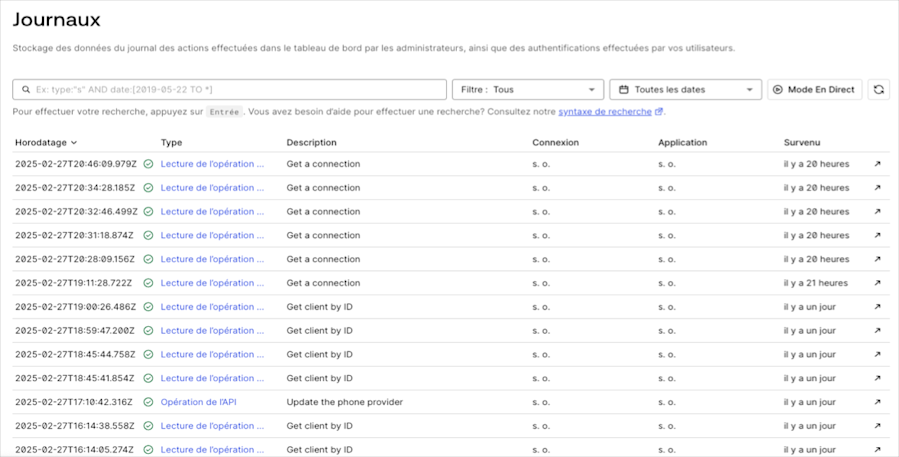
Task: Click success check icon for log 18:45:44.758Z
Action: point(148,354)
